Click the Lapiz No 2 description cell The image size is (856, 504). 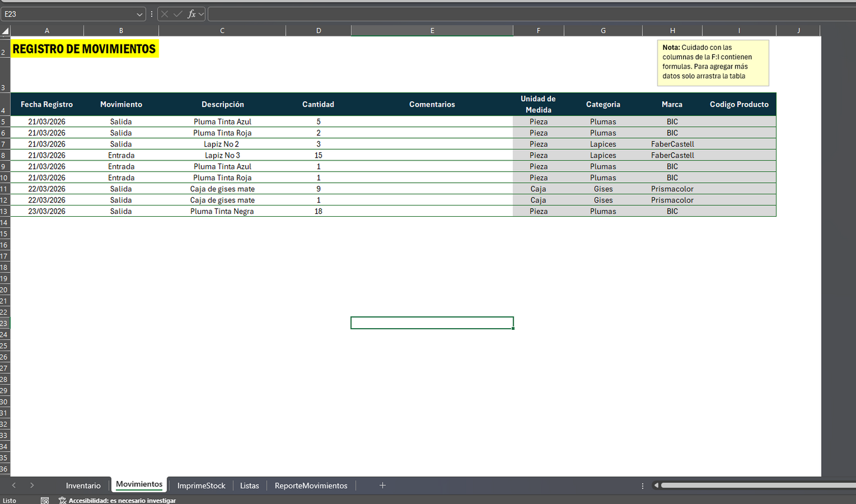[222, 144]
